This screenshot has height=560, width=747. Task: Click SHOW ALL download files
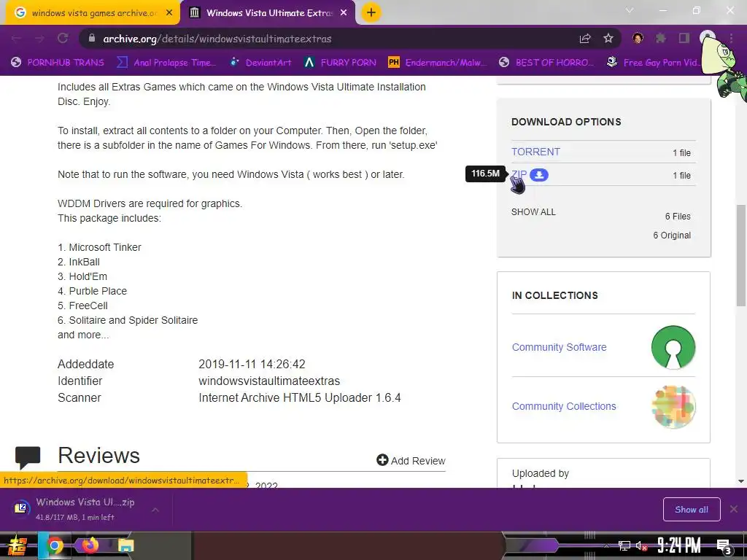(533, 212)
